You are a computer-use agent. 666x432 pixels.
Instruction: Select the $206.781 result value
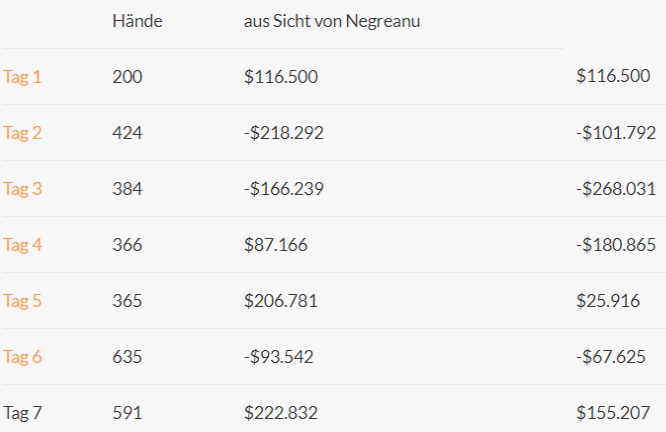click(281, 300)
